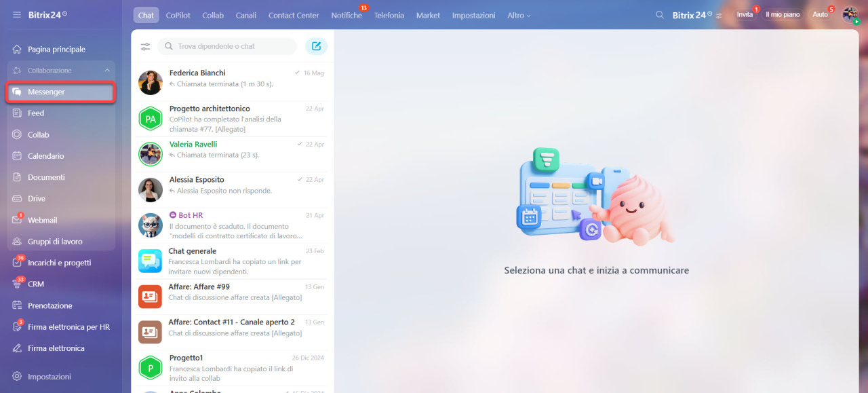Click the chat list filter settings icon
This screenshot has width=868, height=393.
pos(145,46)
